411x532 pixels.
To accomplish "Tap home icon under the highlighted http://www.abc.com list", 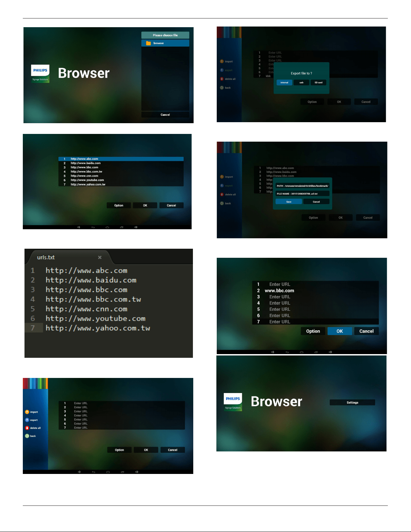I will coord(107,227).
